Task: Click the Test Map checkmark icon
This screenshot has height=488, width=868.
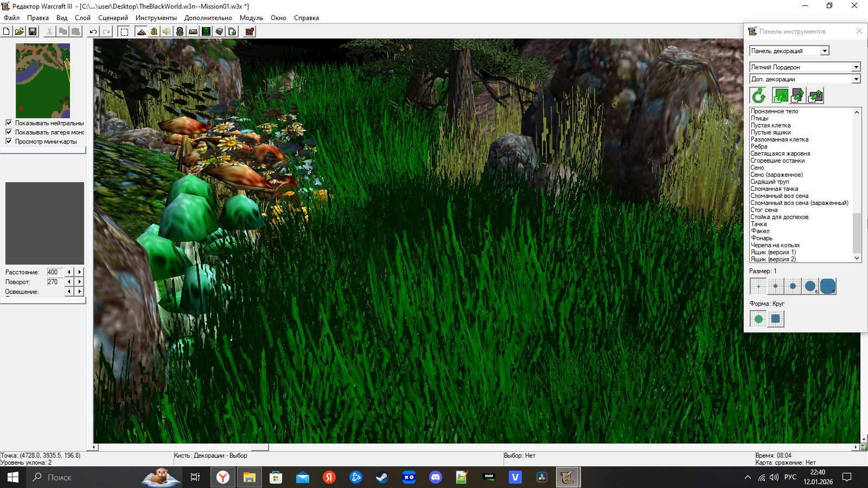Action: pos(250,31)
